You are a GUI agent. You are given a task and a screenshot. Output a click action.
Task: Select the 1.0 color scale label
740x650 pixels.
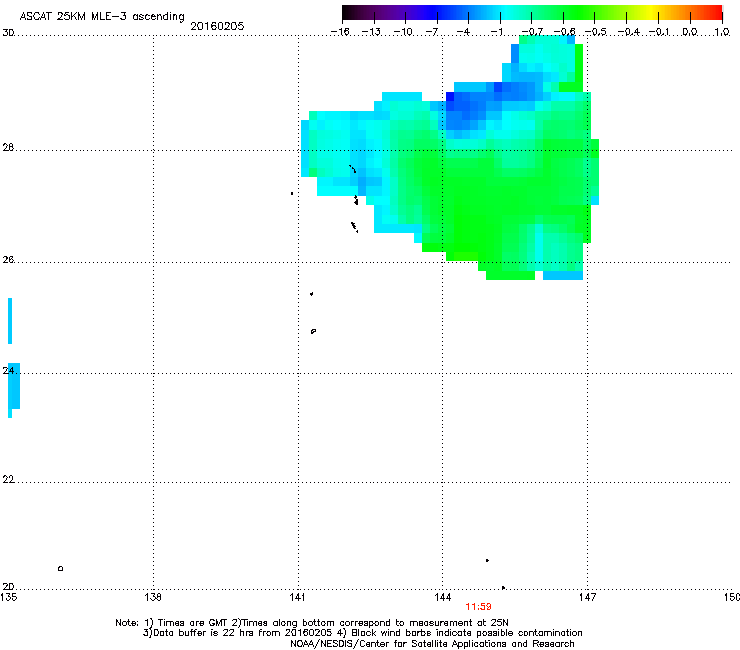[x=722, y=32]
